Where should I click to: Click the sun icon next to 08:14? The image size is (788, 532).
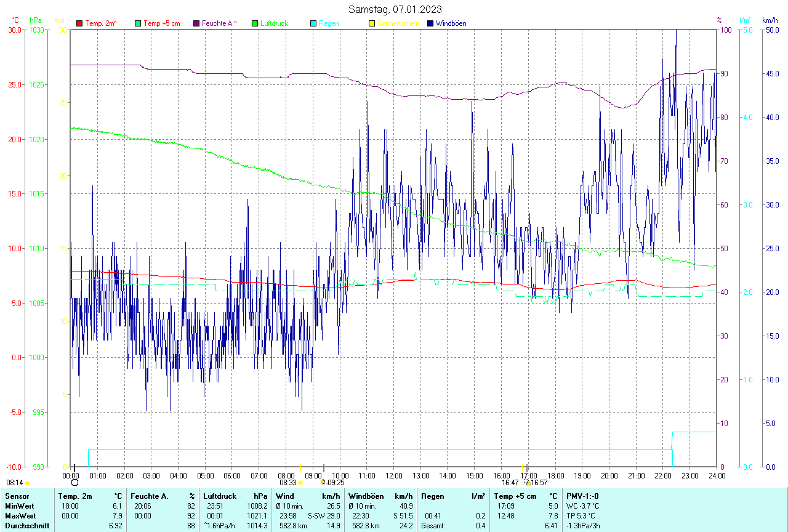click(x=28, y=483)
